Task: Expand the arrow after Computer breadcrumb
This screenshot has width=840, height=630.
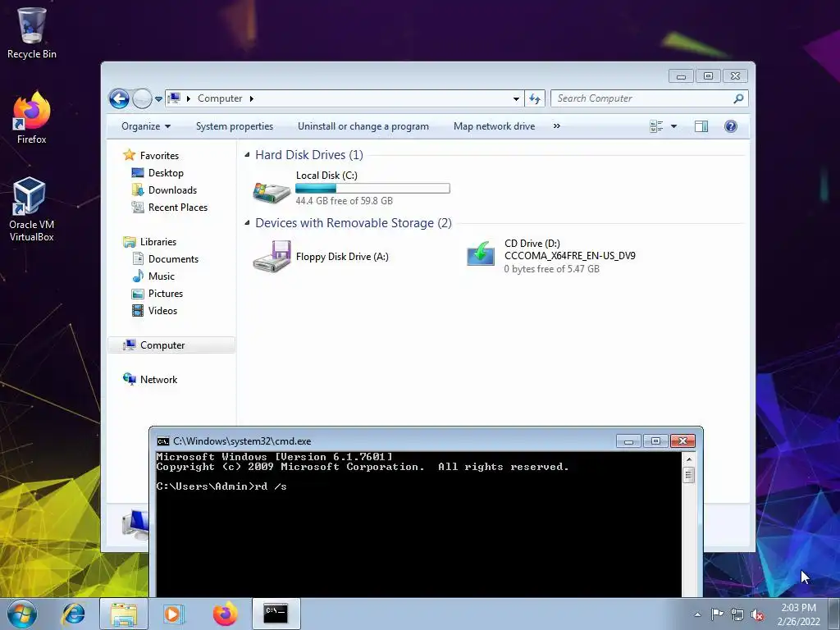Action: pyautogui.click(x=251, y=98)
